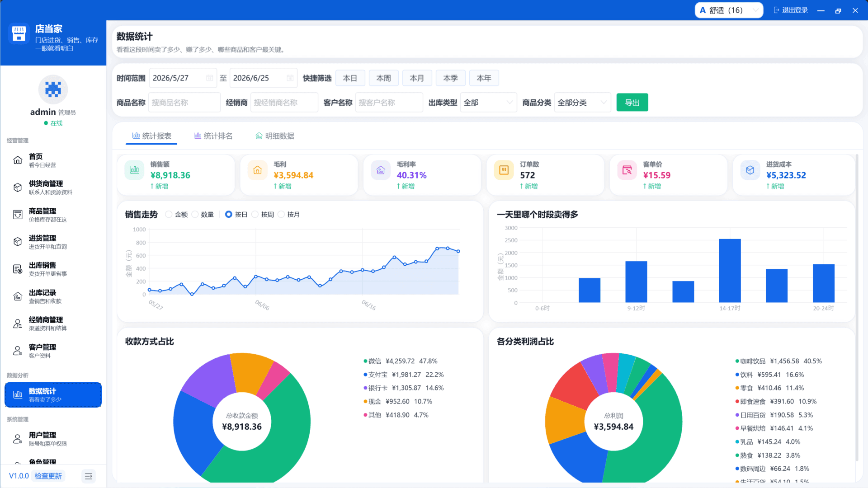Filter by 本年 quick button
The height and width of the screenshot is (488, 868).
484,78
